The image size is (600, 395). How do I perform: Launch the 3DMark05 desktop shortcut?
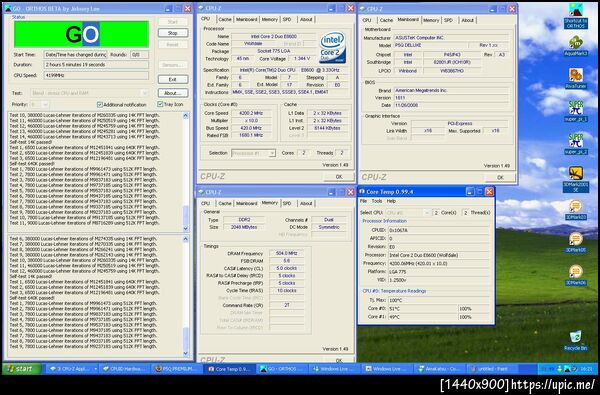point(576,243)
